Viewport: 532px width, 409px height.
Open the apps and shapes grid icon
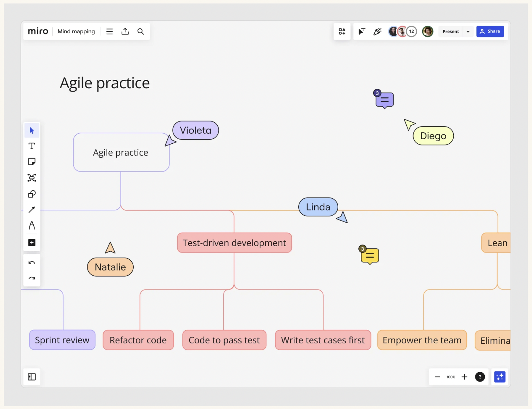[x=342, y=31]
